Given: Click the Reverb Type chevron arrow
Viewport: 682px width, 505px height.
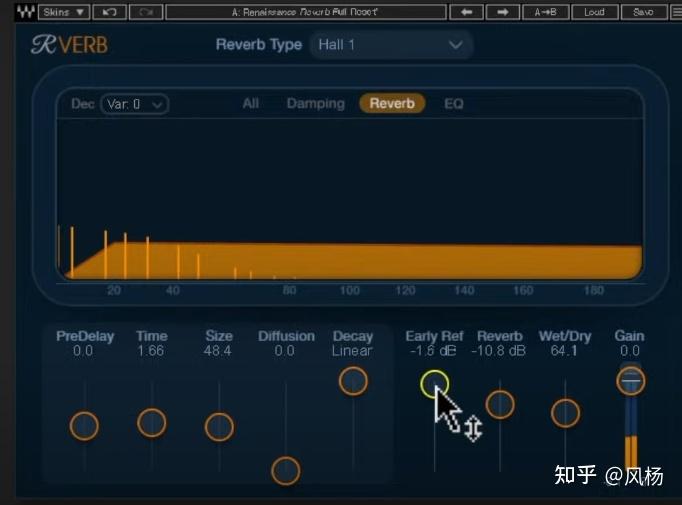Looking at the screenshot, I should [455, 45].
